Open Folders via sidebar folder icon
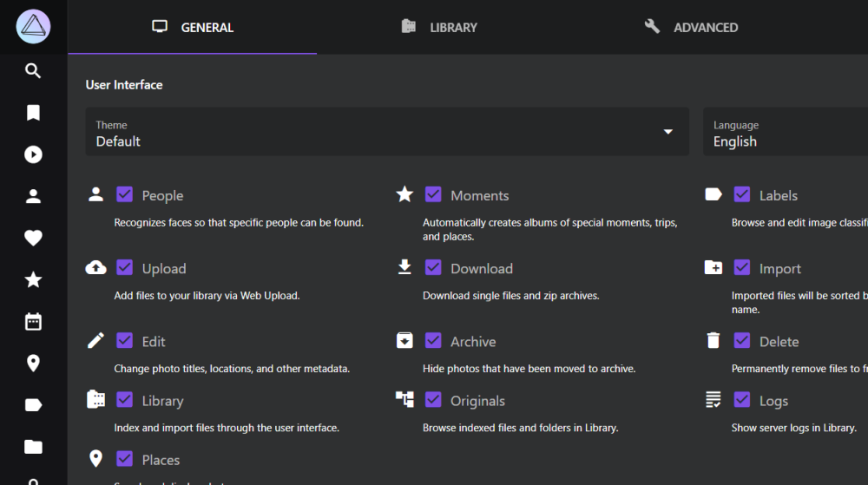This screenshot has width=868, height=485. [33, 447]
